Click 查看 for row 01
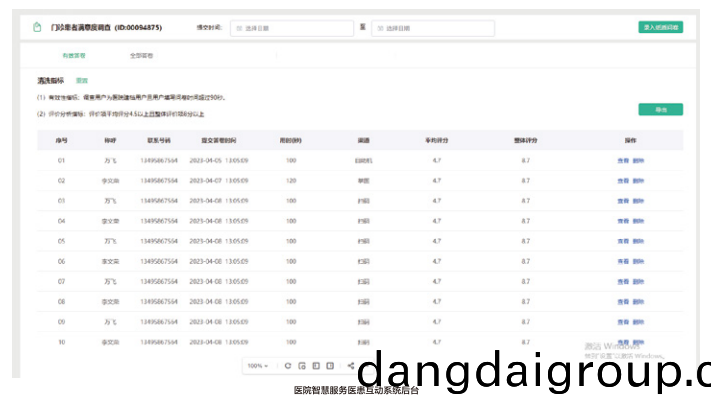 (x=623, y=160)
